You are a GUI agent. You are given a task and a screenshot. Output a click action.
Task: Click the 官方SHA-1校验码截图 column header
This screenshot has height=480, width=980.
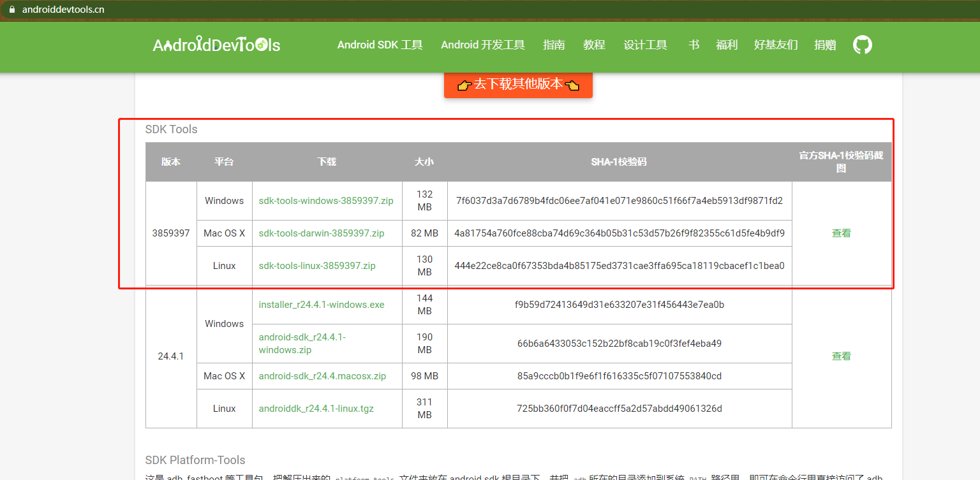click(x=842, y=162)
